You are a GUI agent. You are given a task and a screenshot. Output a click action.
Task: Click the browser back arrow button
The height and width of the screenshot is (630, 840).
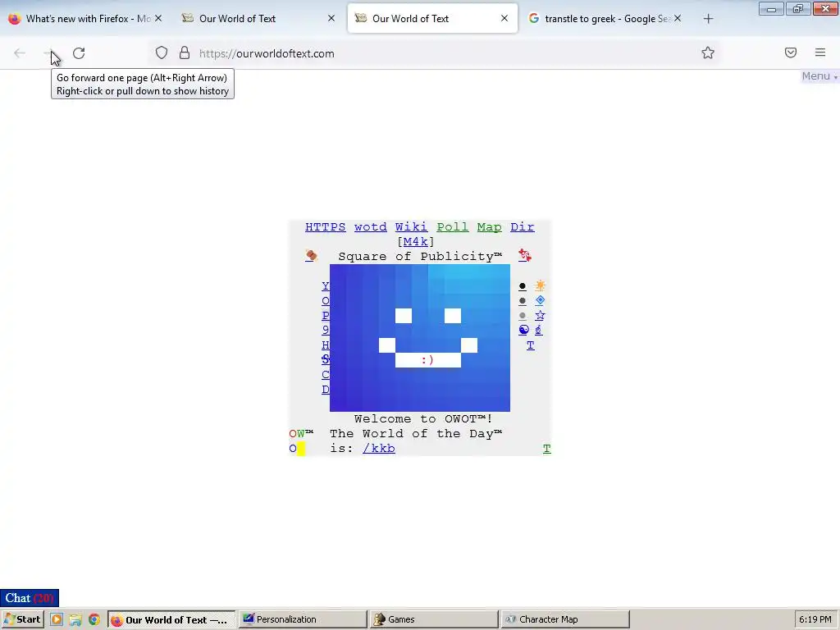[x=20, y=53]
